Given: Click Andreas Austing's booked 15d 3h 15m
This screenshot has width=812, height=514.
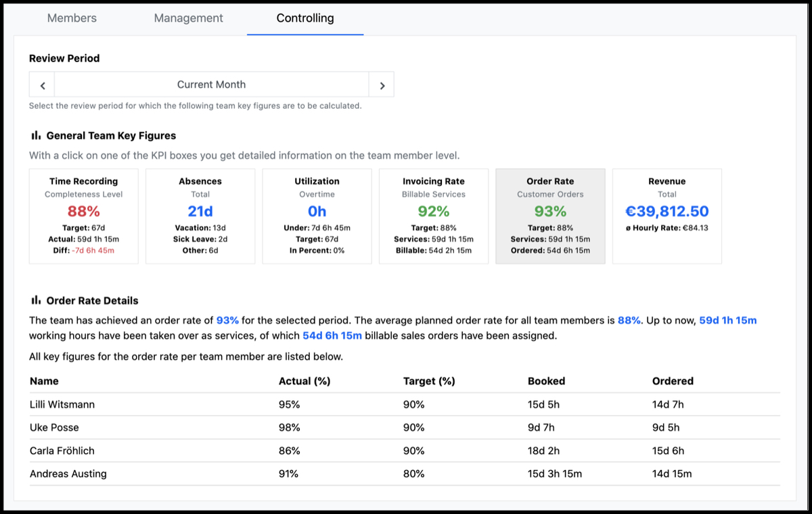Looking at the screenshot, I should click(x=555, y=473).
